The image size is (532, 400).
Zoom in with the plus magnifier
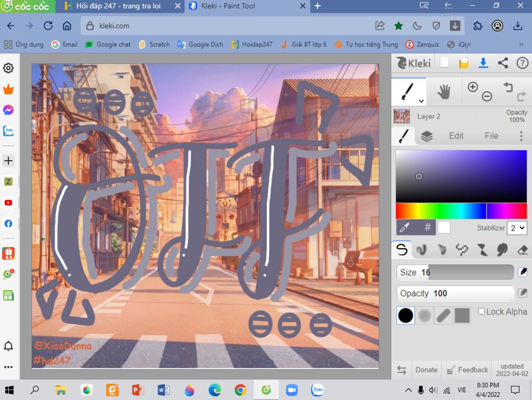point(473,87)
